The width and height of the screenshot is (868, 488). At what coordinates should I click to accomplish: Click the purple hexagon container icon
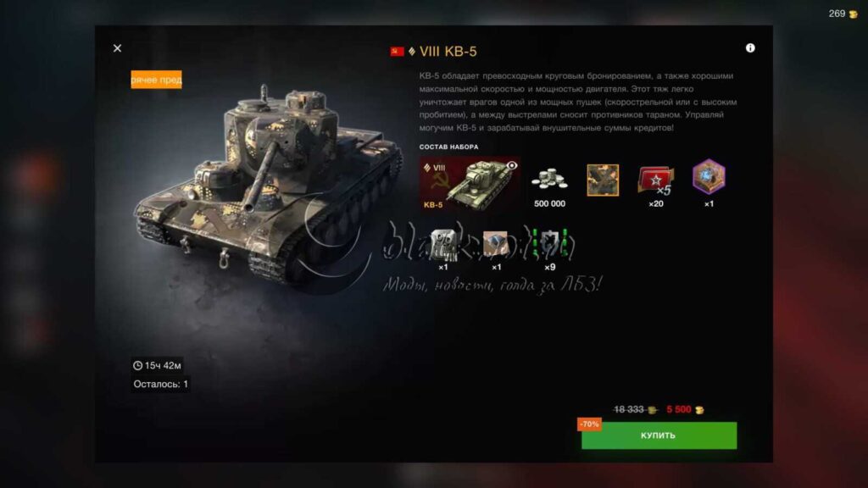(709, 177)
